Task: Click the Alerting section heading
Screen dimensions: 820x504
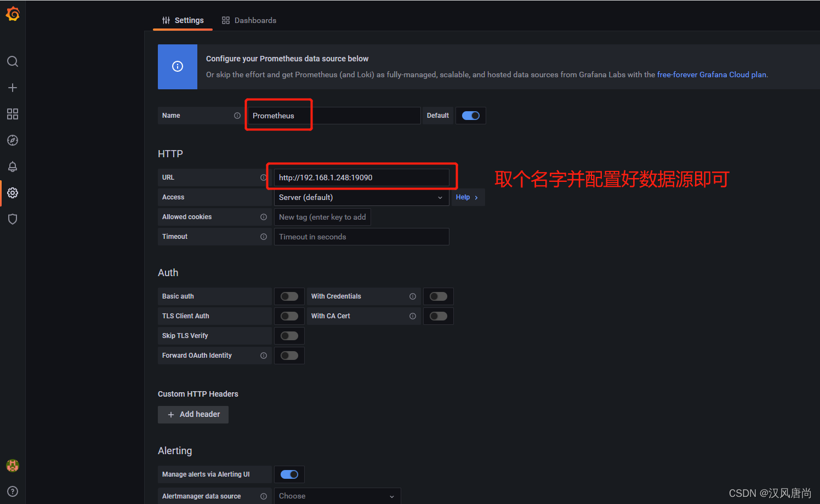Action: [175, 451]
